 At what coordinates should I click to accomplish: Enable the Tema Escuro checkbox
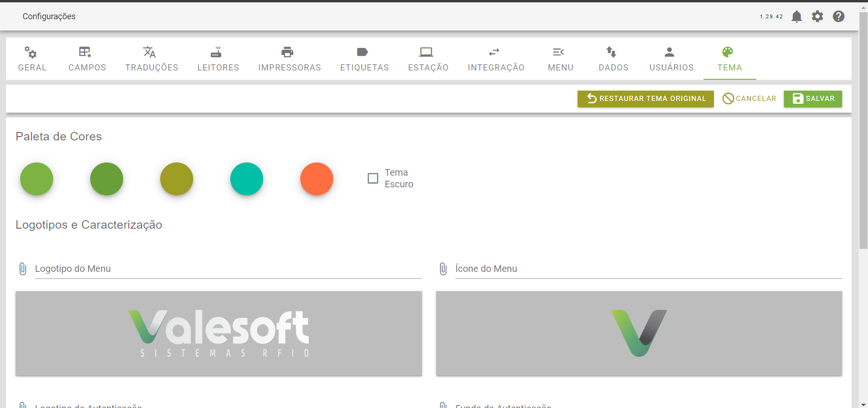[x=373, y=178]
